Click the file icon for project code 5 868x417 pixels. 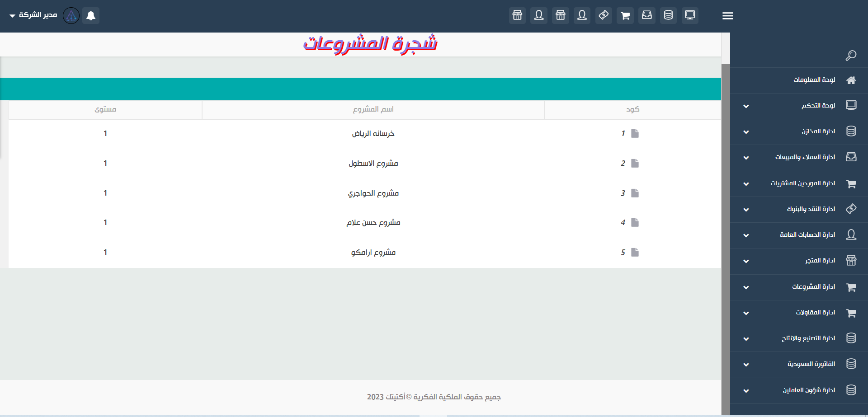coord(635,252)
